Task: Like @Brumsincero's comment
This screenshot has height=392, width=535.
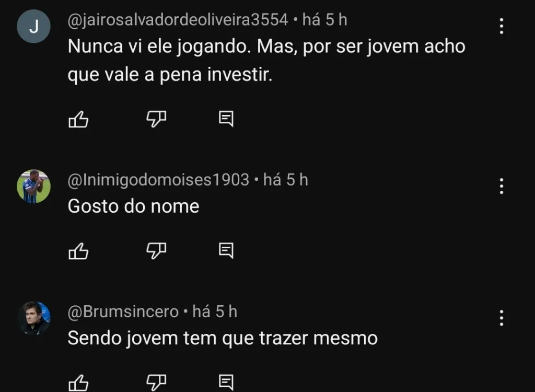Action: point(78,383)
